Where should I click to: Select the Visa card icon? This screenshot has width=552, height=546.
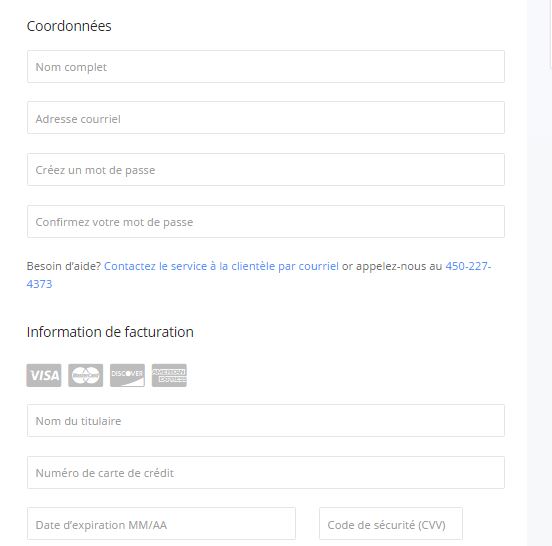click(x=44, y=375)
